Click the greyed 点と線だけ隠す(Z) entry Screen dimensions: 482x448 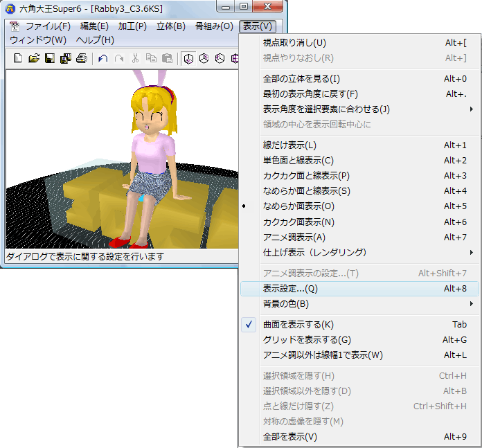coord(359,406)
